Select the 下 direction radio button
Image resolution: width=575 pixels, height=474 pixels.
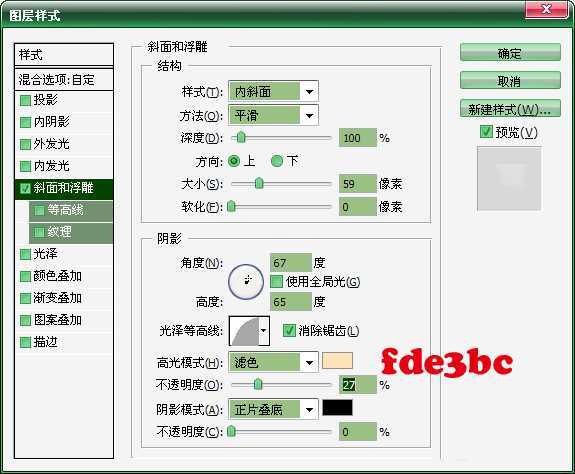[277, 161]
